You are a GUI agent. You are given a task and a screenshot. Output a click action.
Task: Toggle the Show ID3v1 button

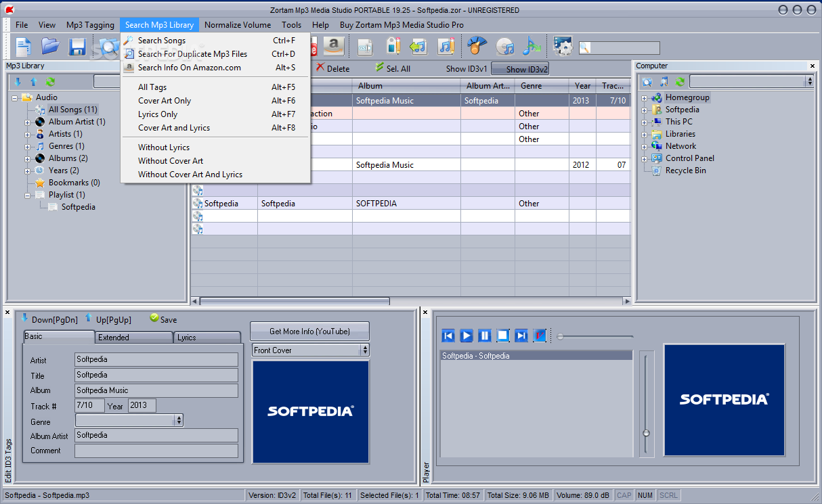click(x=467, y=69)
